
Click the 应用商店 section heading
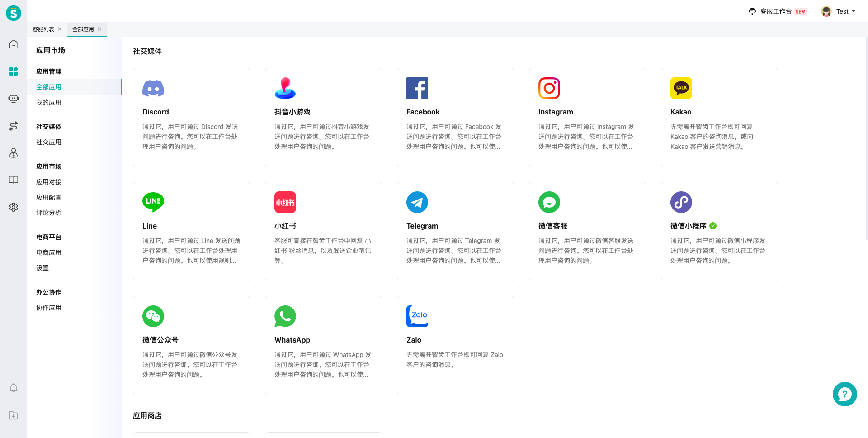pos(147,415)
